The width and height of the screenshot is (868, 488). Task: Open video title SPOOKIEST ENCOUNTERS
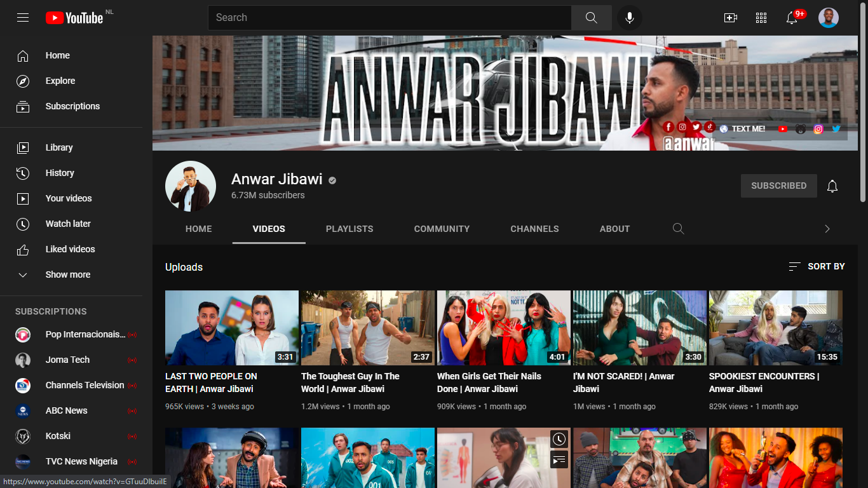pos(764,383)
